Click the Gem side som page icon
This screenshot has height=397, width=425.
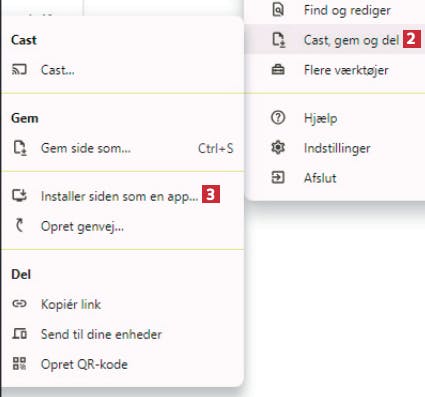pyautogui.click(x=20, y=148)
